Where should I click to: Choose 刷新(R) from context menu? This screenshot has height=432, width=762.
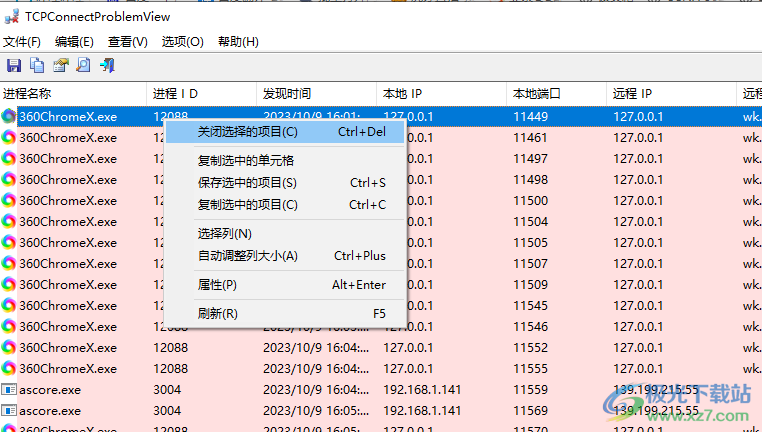[285, 313]
